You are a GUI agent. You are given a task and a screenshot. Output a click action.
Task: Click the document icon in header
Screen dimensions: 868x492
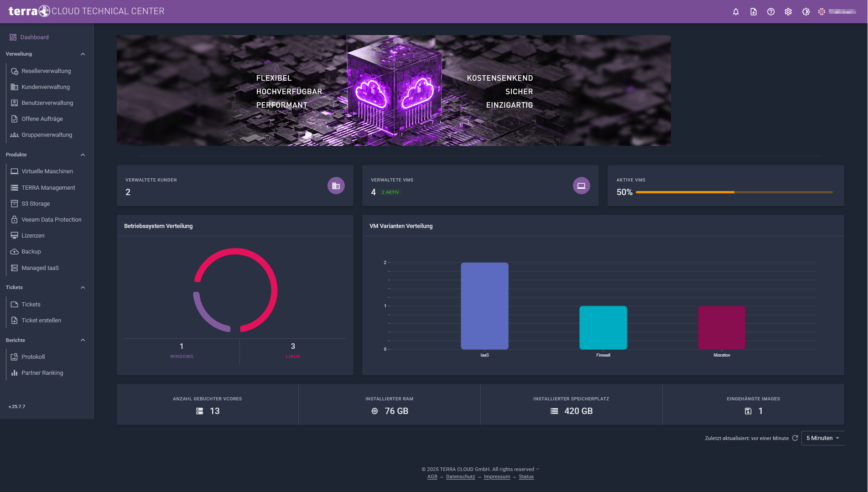pyautogui.click(x=754, y=12)
